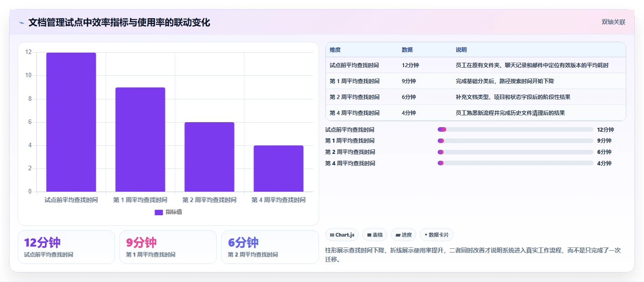Image resolution: width=644 pixels, height=282 pixels.
Task: Click description 完成基础分类后，路径搜索时间开始下降
Action: pos(505,81)
